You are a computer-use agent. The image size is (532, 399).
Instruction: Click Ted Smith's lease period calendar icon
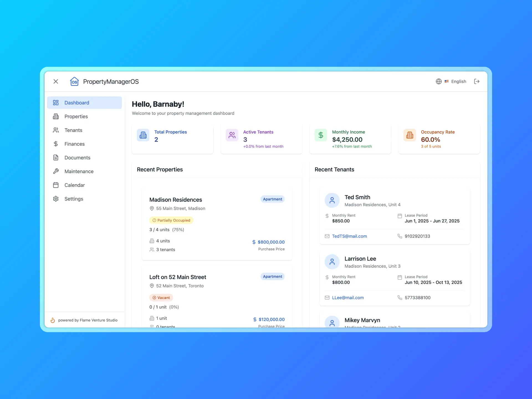point(400,216)
